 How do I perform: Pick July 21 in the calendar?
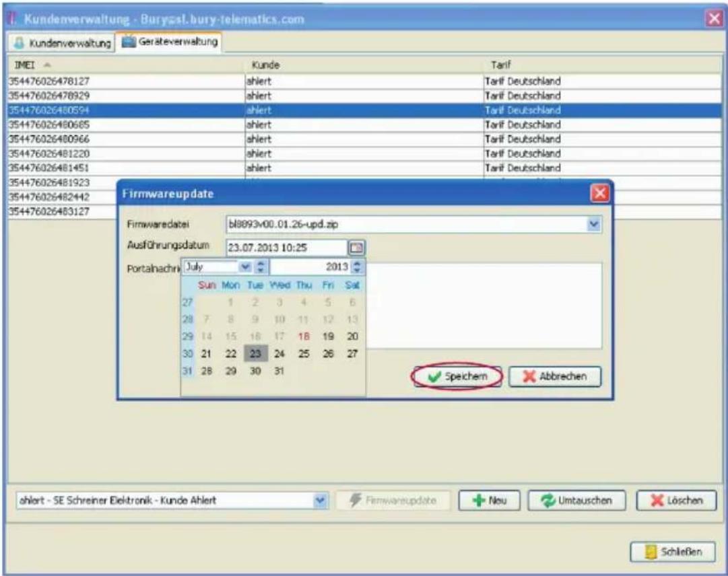[207, 354]
